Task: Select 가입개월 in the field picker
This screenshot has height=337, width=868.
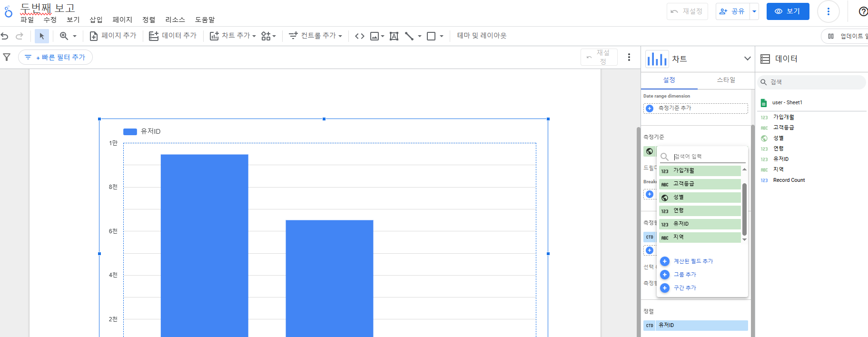Action: tap(700, 170)
